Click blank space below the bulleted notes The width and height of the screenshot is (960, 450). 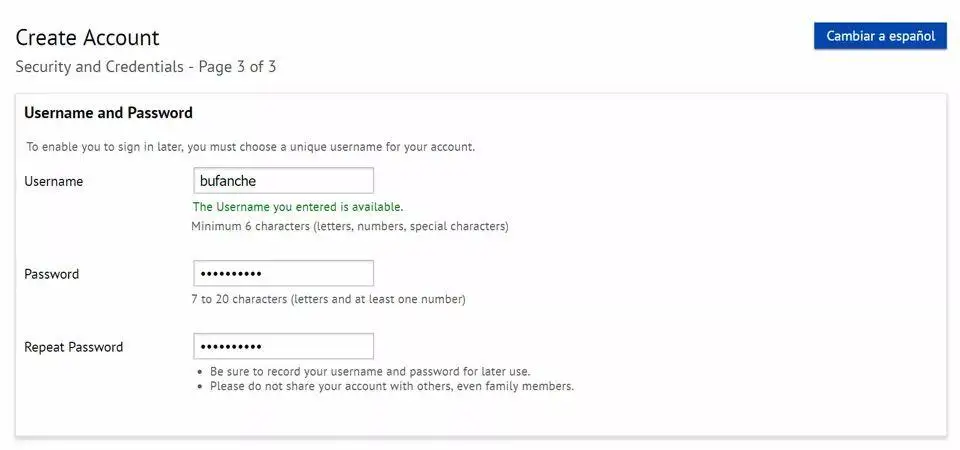[x=480, y=415]
